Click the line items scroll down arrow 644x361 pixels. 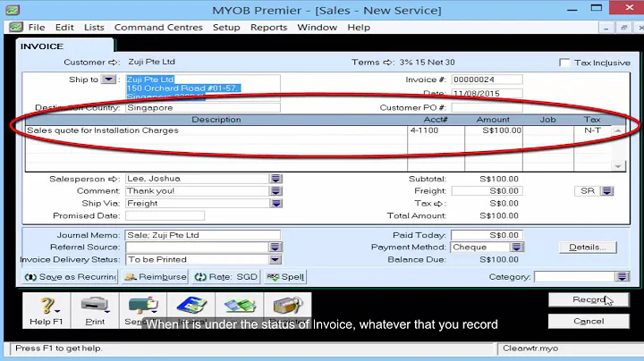coord(618,166)
